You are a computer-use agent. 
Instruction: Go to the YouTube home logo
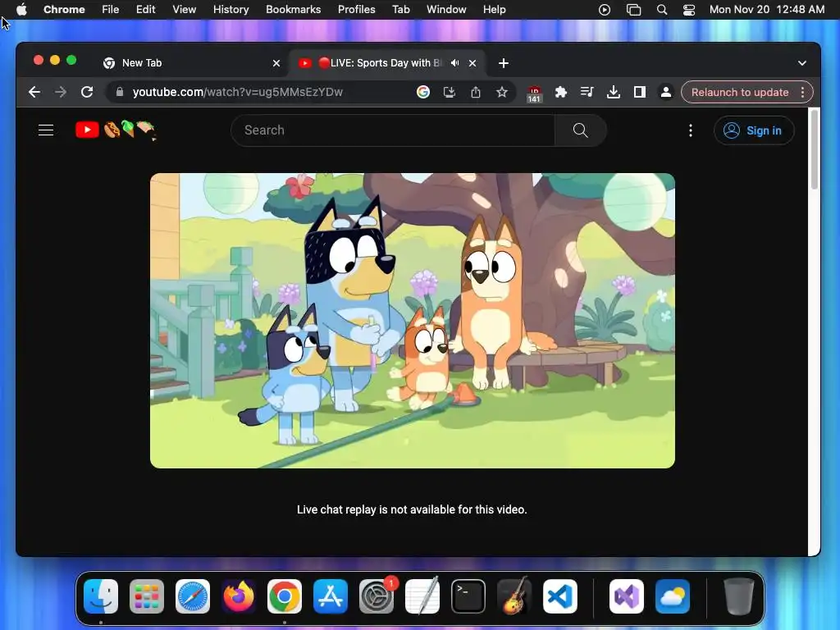coord(115,130)
